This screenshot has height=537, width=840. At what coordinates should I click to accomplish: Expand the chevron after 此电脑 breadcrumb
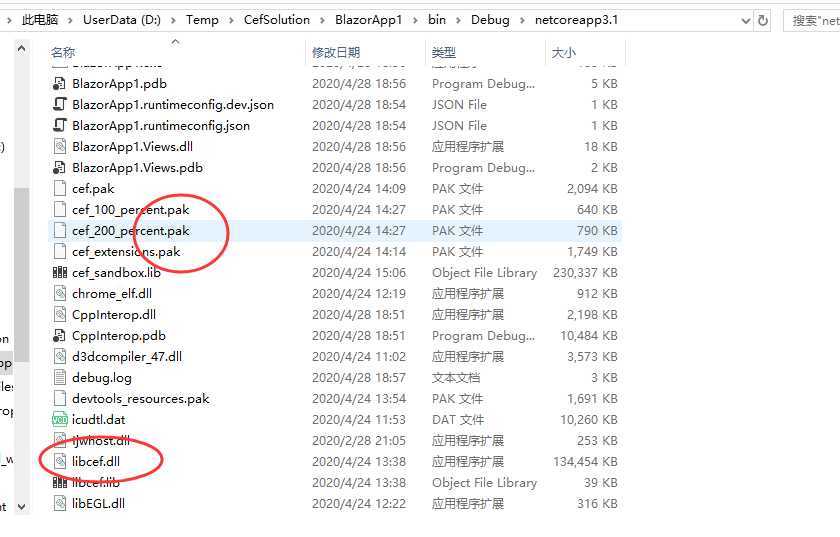[70, 20]
